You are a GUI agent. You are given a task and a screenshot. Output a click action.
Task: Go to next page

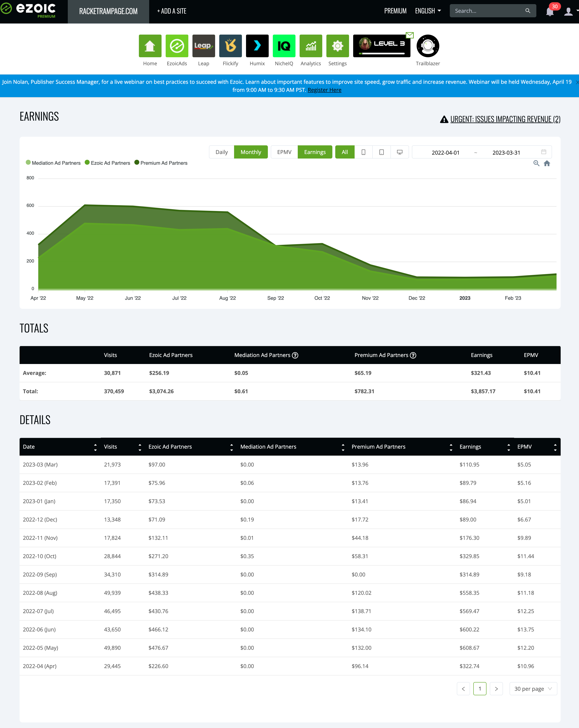pyautogui.click(x=496, y=689)
